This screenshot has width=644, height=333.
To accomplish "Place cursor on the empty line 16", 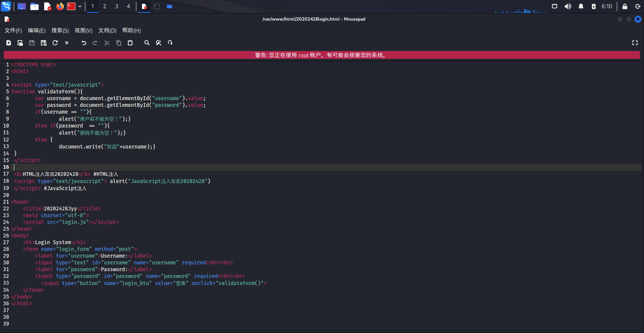I will click(x=326, y=167).
